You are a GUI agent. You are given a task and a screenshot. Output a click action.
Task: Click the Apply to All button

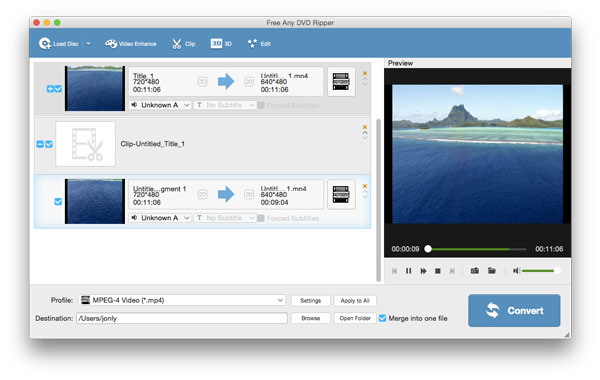click(x=355, y=300)
